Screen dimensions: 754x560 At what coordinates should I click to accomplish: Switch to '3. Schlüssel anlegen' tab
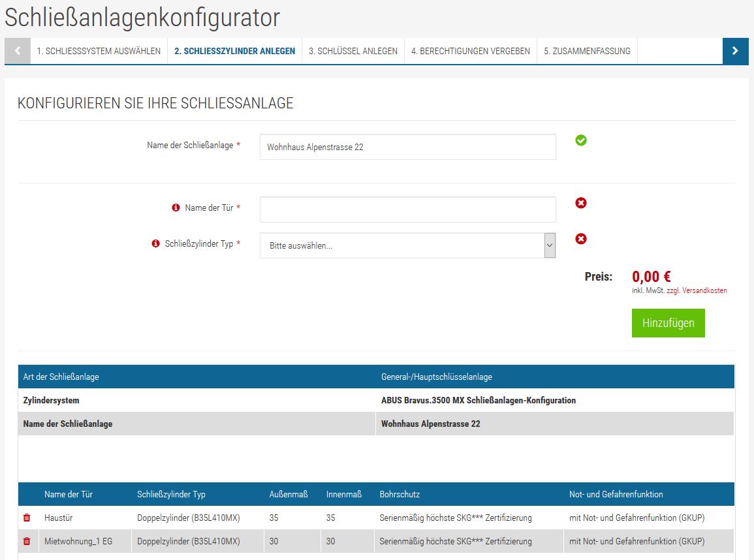tap(353, 51)
